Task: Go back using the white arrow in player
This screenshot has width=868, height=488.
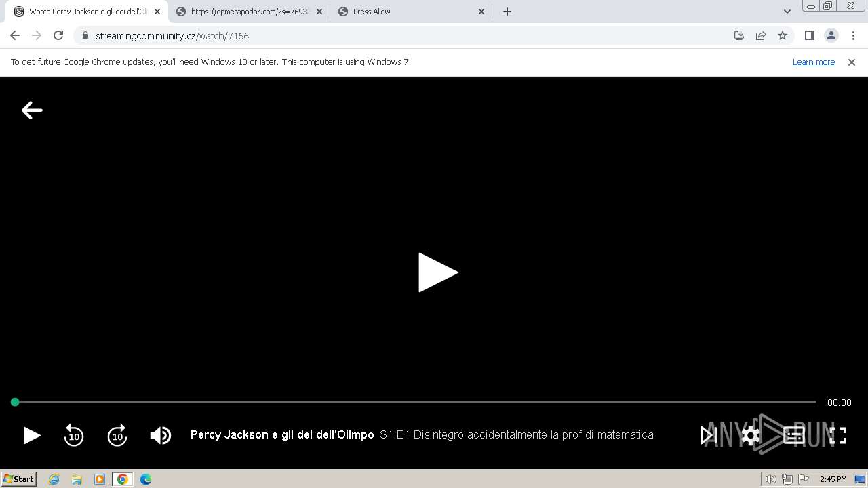Action: [x=32, y=110]
